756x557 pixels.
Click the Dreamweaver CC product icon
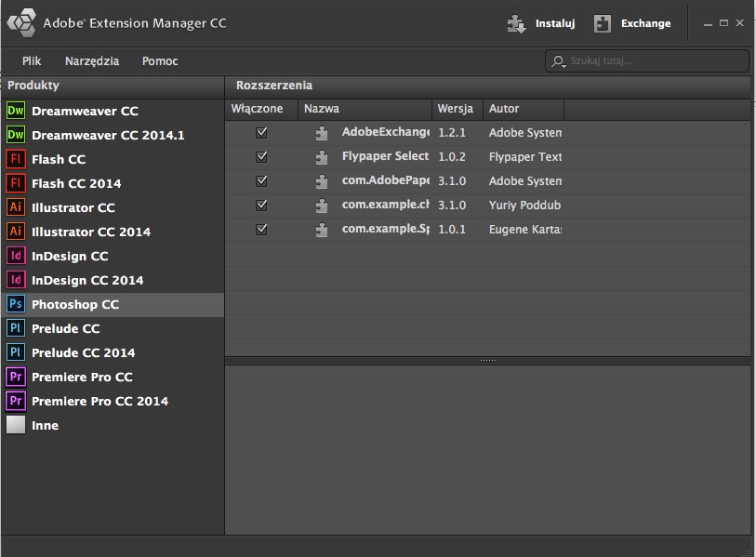(x=16, y=111)
